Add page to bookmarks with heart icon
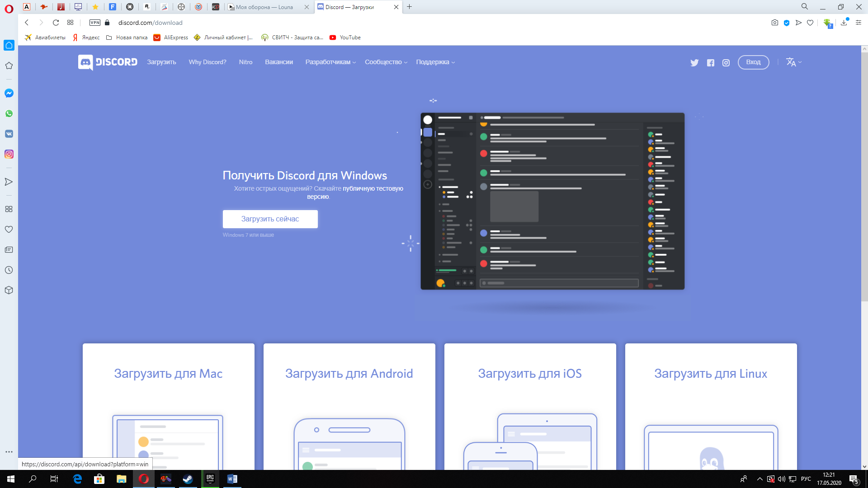 (x=810, y=23)
